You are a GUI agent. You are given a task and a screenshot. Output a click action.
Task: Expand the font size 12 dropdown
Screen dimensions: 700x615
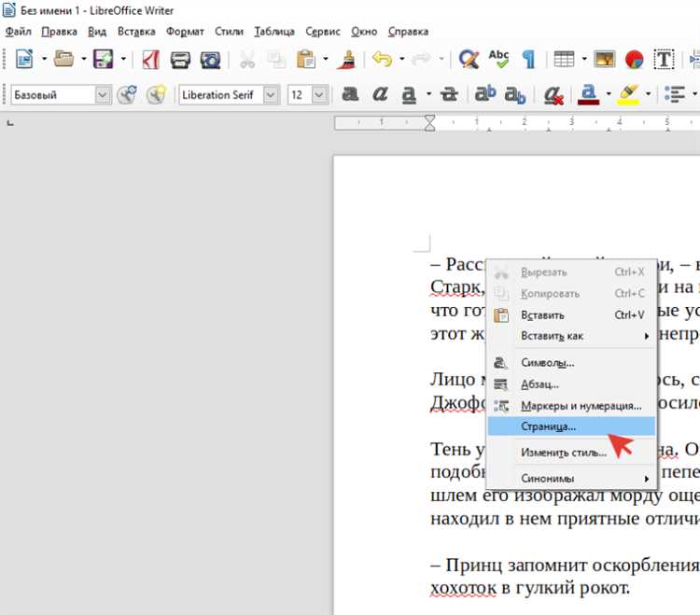319,94
